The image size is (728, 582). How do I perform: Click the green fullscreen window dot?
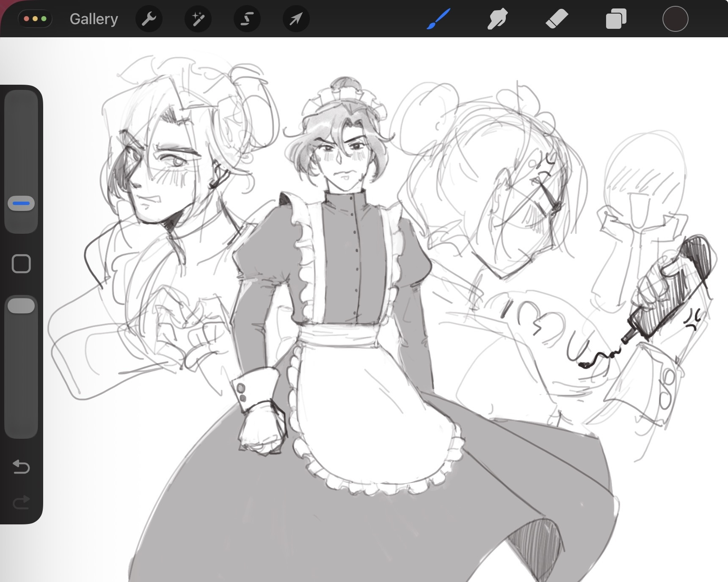[x=44, y=19]
